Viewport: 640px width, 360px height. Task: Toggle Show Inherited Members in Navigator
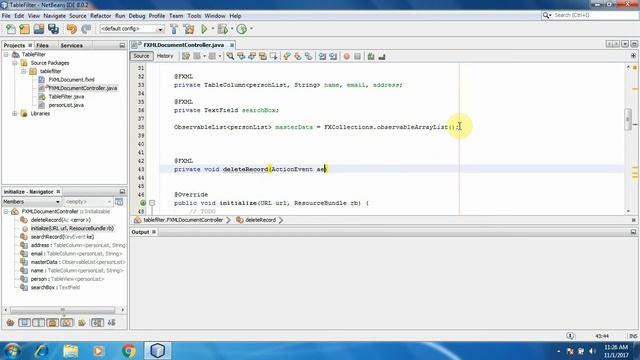(10, 322)
